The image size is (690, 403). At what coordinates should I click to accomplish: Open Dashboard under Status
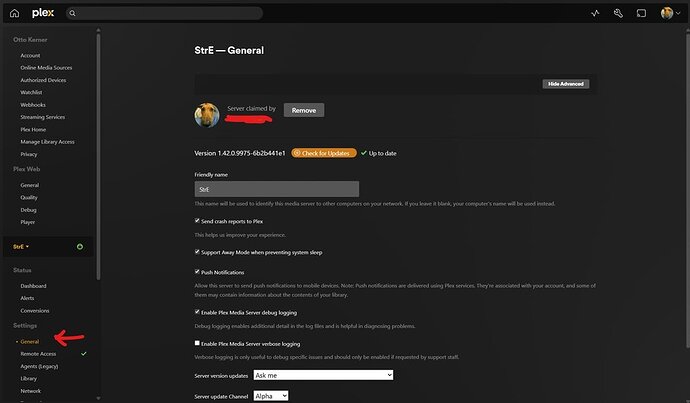click(33, 286)
